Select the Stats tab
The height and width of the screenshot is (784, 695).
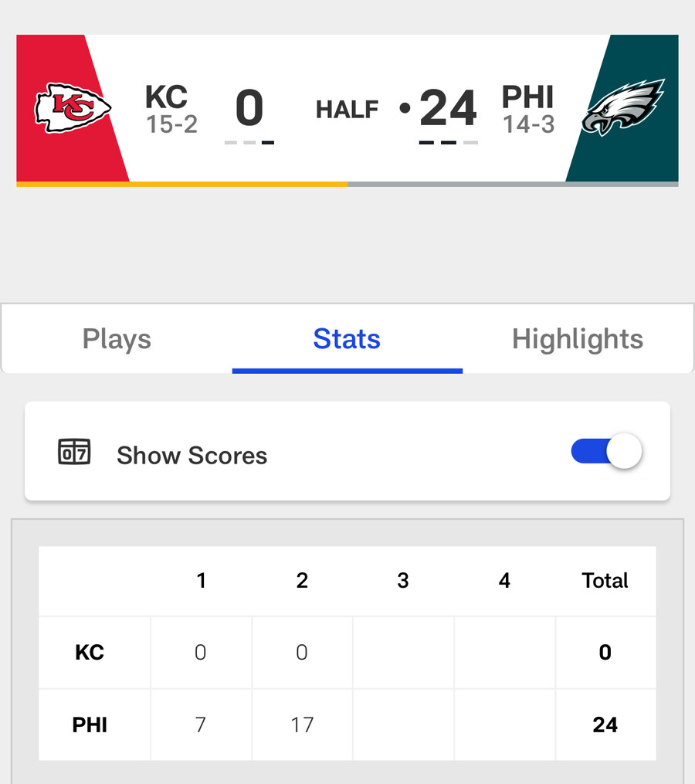[347, 338]
